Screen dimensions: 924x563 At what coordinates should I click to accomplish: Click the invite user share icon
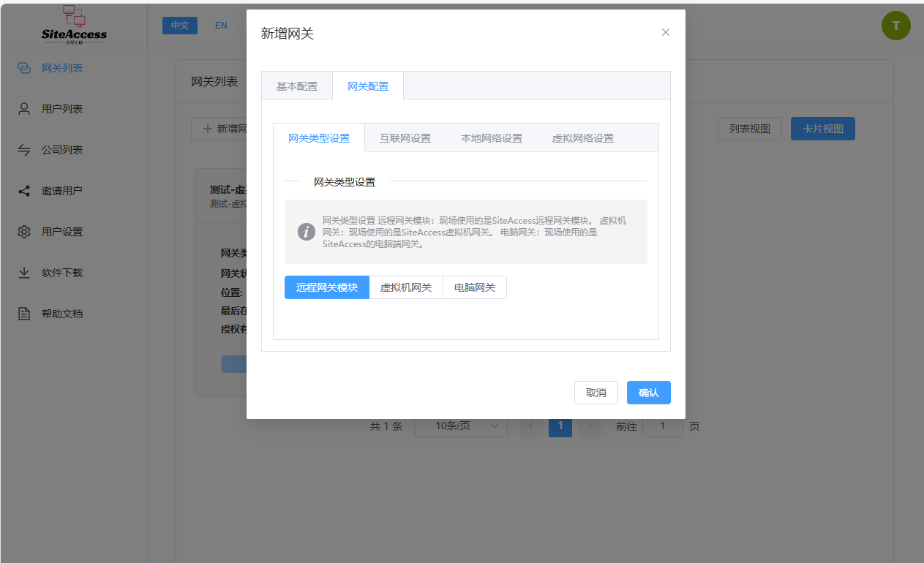24,191
